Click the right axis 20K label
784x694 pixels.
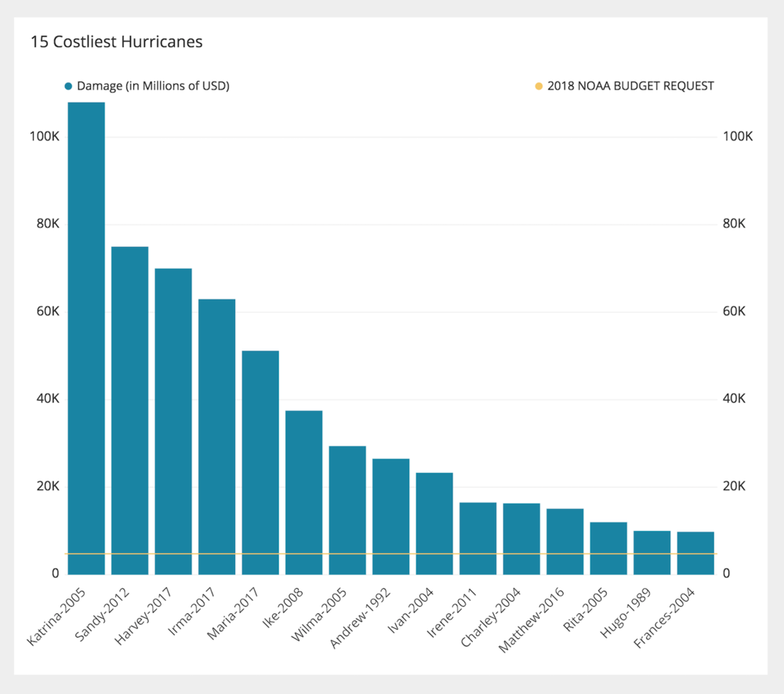coord(734,486)
